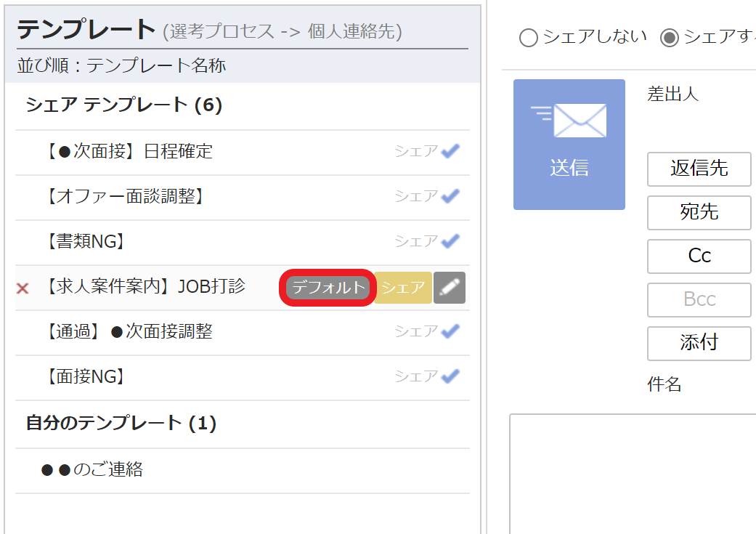This screenshot has height=534, width=756.
Task: Click the 返信先 button
Action: (x=699, y=169)
